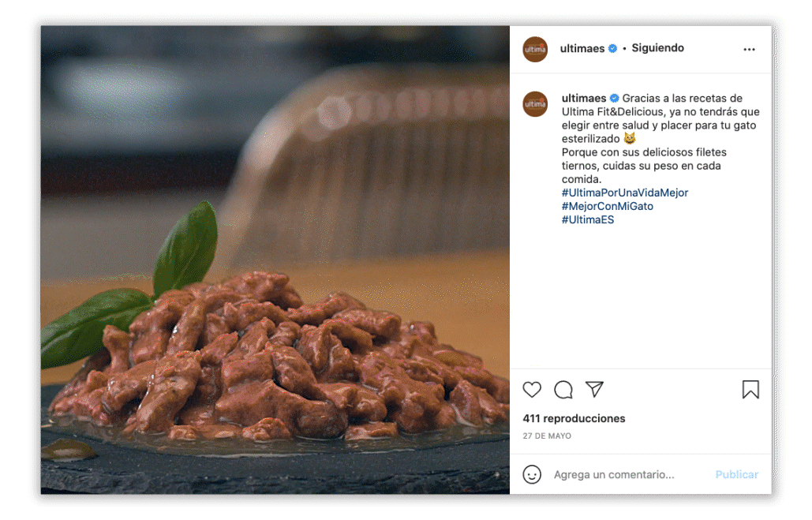Screen dimensions: 812x520
Task: Open ultimaes username in caption
Action: (x=584, y=99)
